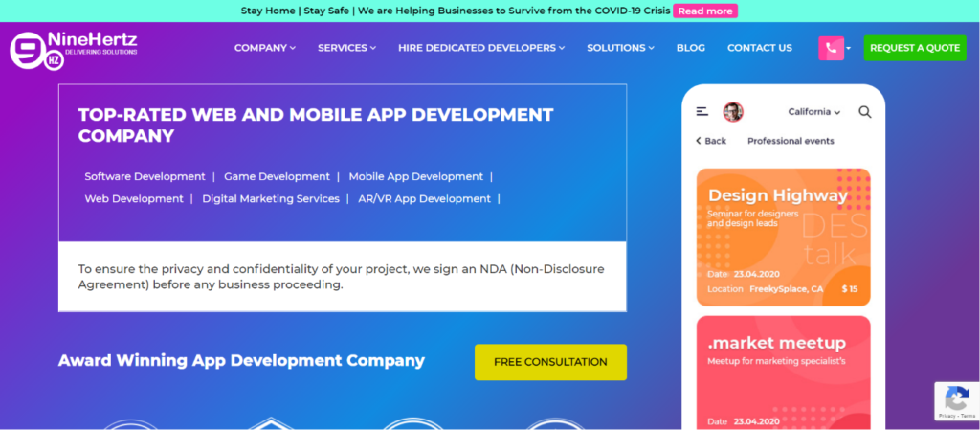Click the NineHertz logo
Screen dimensions: 980x431
tap(74, 49)
